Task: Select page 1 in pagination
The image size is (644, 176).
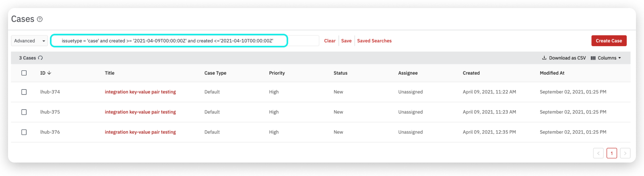Action: [612, 153]
